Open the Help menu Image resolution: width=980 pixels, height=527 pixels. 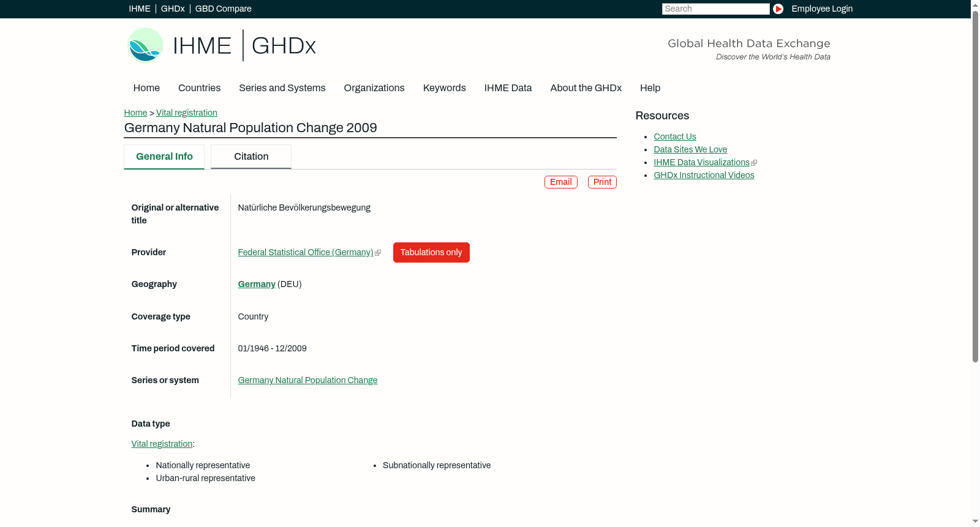tap(650, 88)
